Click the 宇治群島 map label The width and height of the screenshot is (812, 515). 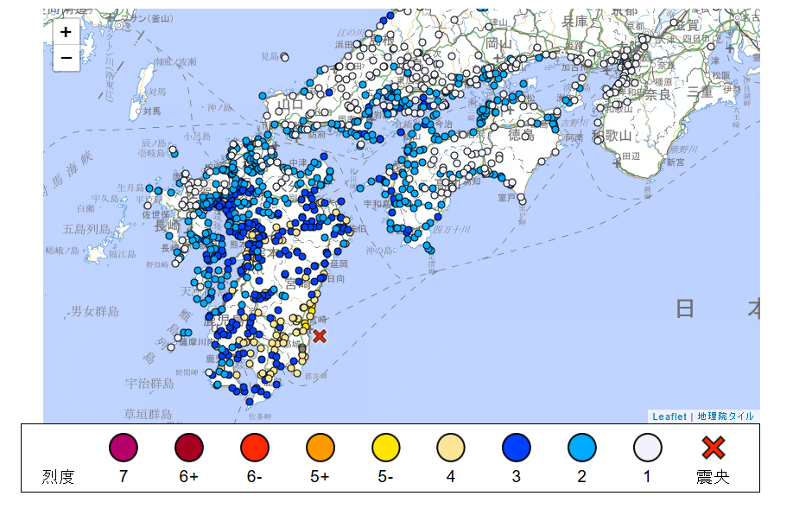point(149,384)
